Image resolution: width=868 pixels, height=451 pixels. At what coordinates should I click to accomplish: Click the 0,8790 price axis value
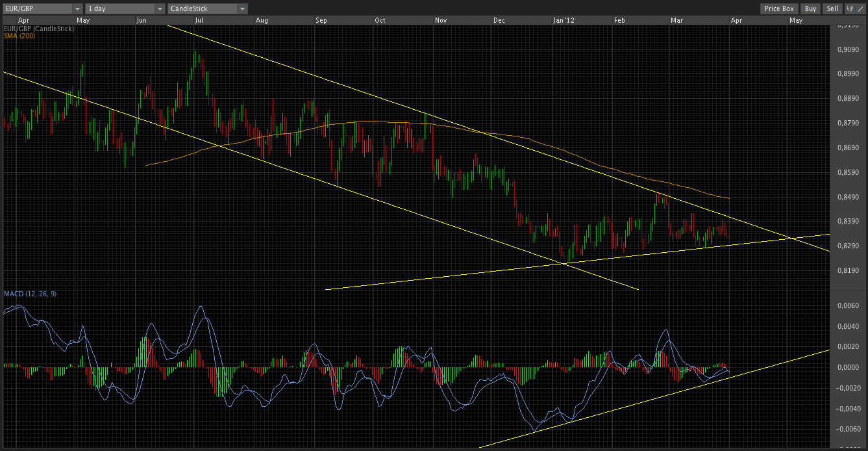(x=847, y=123)
